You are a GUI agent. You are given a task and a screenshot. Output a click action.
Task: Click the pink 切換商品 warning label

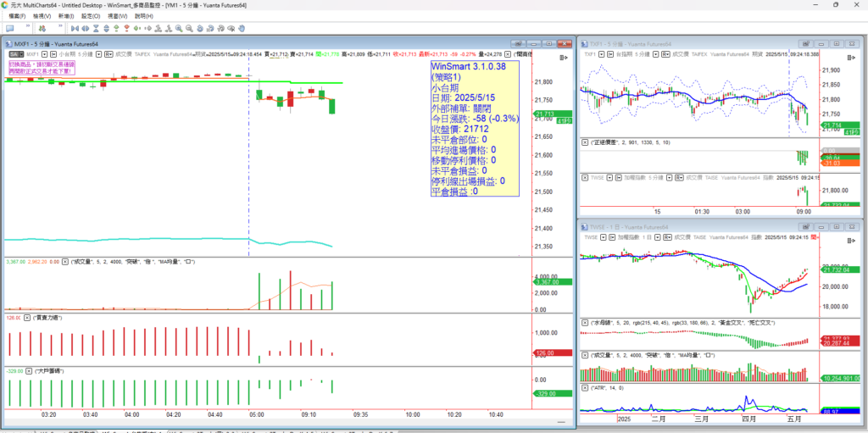coord(41,68)
